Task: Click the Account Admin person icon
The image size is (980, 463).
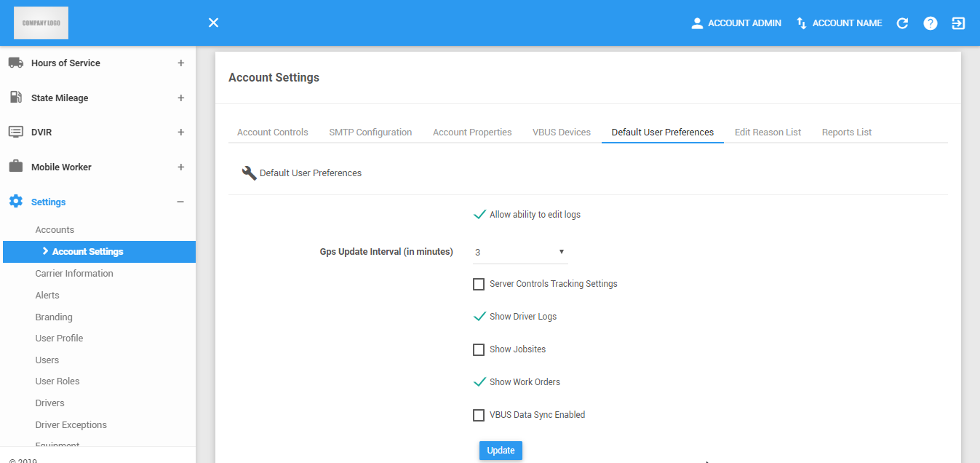Action: coord(697,23)
